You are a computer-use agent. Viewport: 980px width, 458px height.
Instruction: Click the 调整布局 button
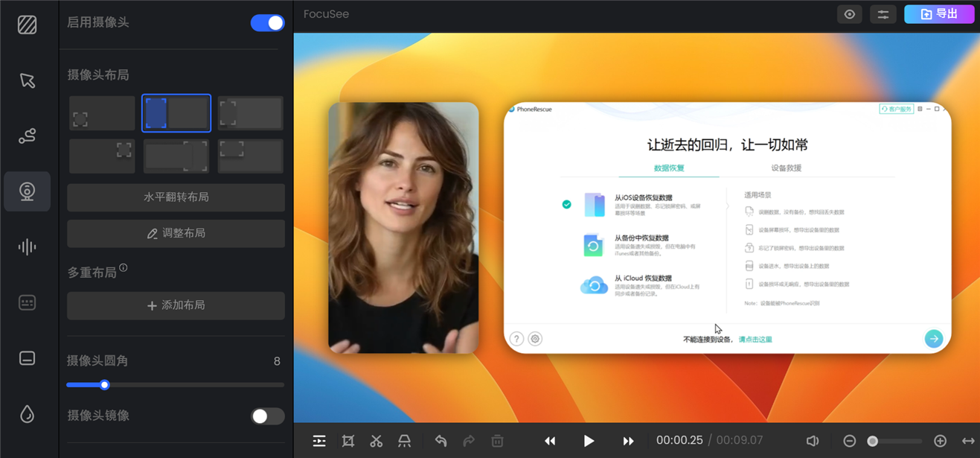point(176,233)
